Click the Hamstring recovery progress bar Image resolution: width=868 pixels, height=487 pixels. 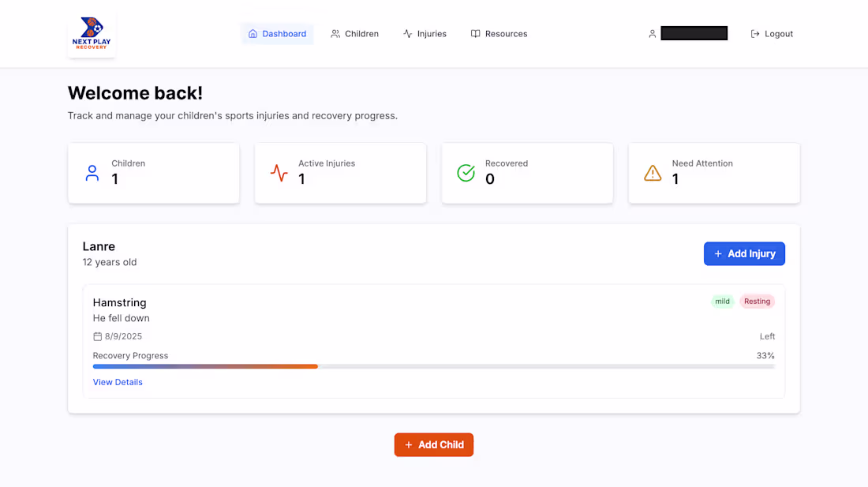pyautogui.click(x=434, y=366)
